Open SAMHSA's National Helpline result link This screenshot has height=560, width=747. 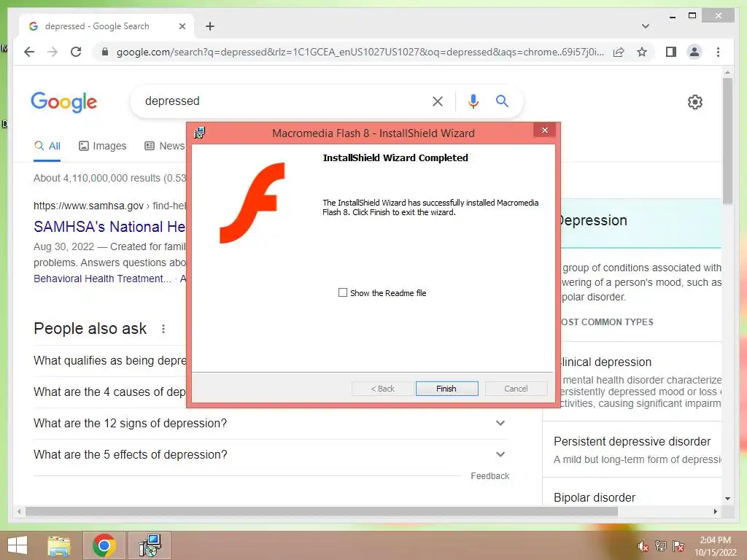(x=109, y=227)
